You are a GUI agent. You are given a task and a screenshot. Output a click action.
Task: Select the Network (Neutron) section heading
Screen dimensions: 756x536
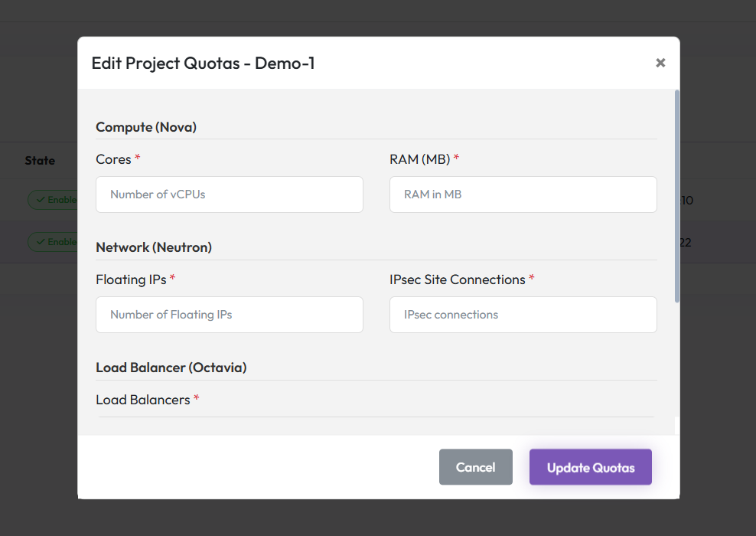coord(154,247)
